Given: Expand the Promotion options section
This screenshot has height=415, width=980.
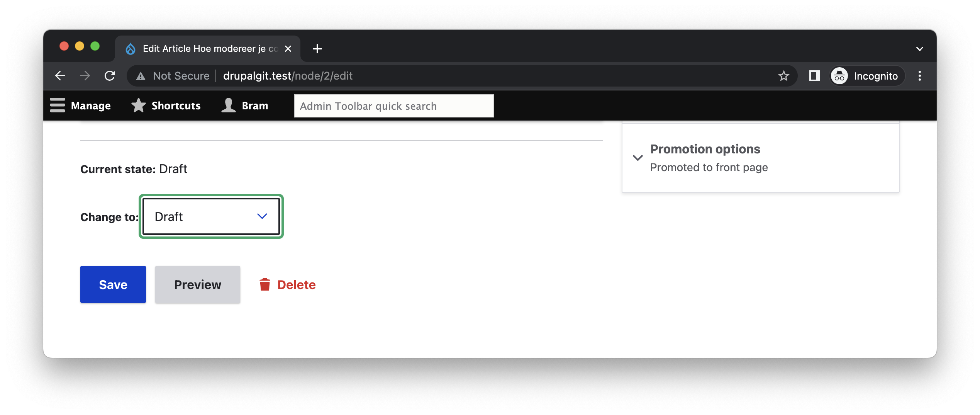Looking at the screenshot, I should tap(705, 149).
